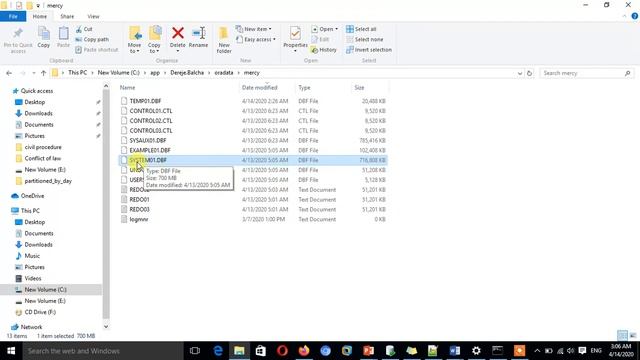The image size is (640, 360).
Task: Click the app breadcrumb in the address bar
Action: click(x=155, y=73)
